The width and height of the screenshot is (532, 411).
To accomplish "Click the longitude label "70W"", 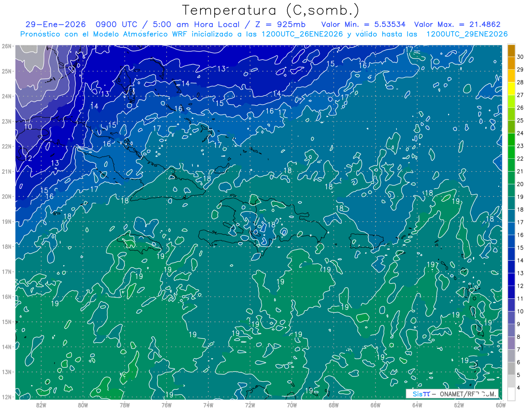I will click(x=292, y=404).
